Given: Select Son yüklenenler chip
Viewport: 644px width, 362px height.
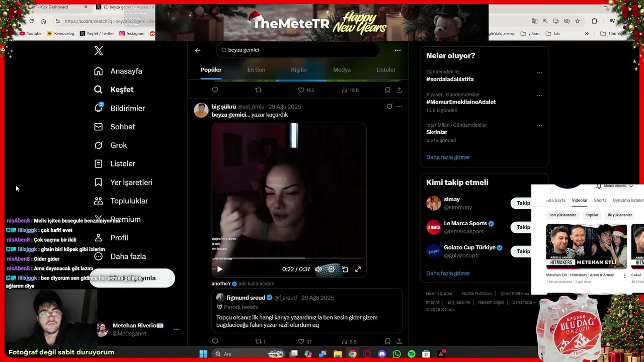Looking at the screenshot, I should coord(562,215).
